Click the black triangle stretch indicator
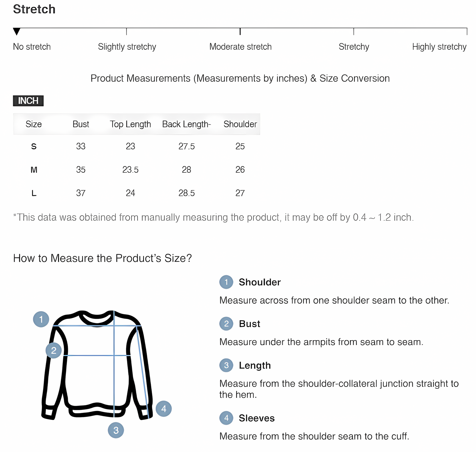The height and width of the screenshot is (452, 476). 17,31
